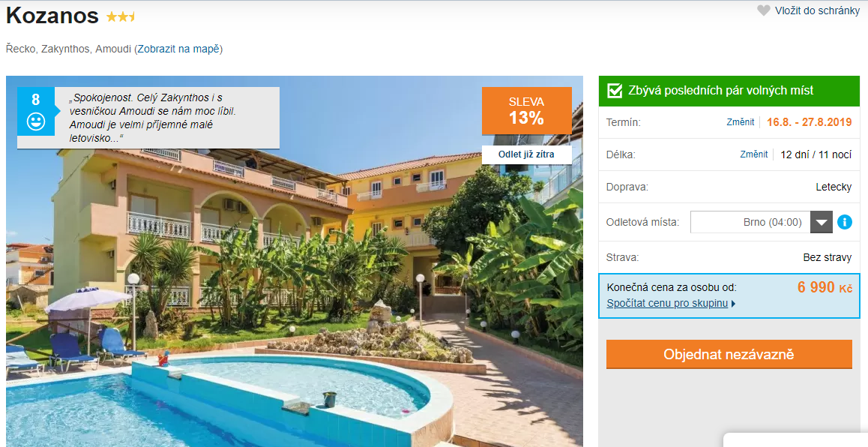Click the blue info icon beside departure places
Viewport: 868px width, 447px height.
tap(844, 222)
